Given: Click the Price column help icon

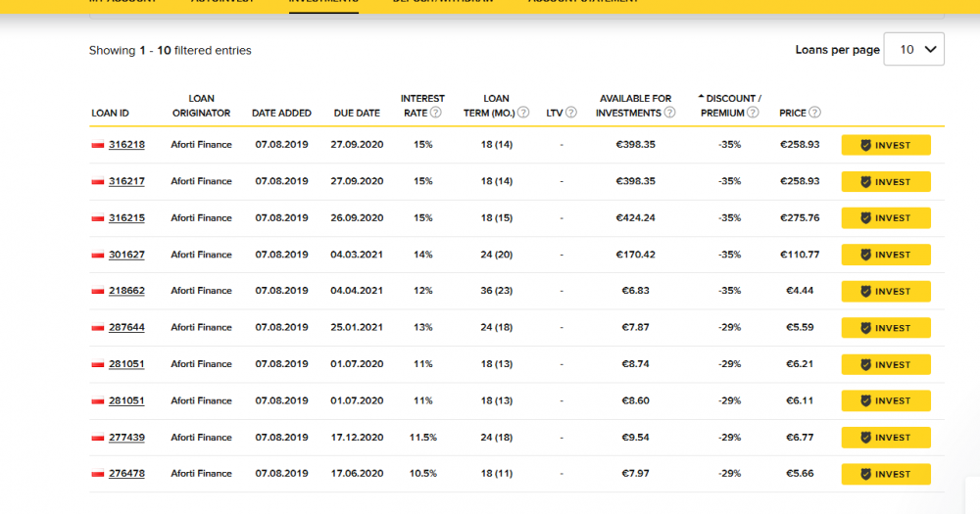Looking at the screenshot, I should [x=815, y=113].
